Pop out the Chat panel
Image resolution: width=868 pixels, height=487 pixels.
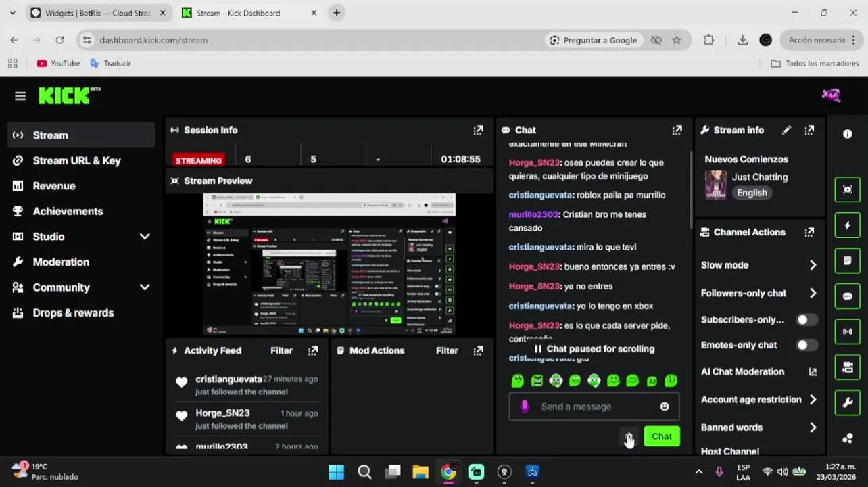tap(677, 130)
